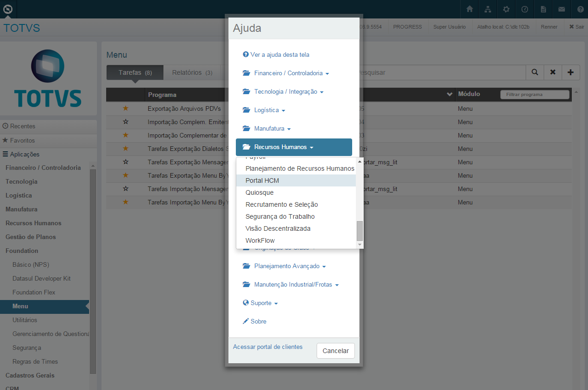Image resolution: width=588 pixels, height=390 pixels.
Task: Select Visão Descentralizada menu item
Action: pyautogui.click(x=296, y=228)
